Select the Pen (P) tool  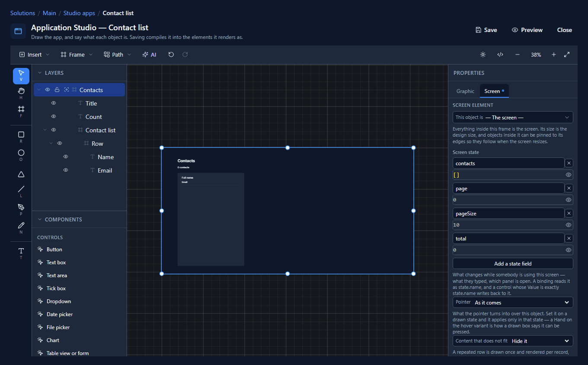[x=21, y=209]
